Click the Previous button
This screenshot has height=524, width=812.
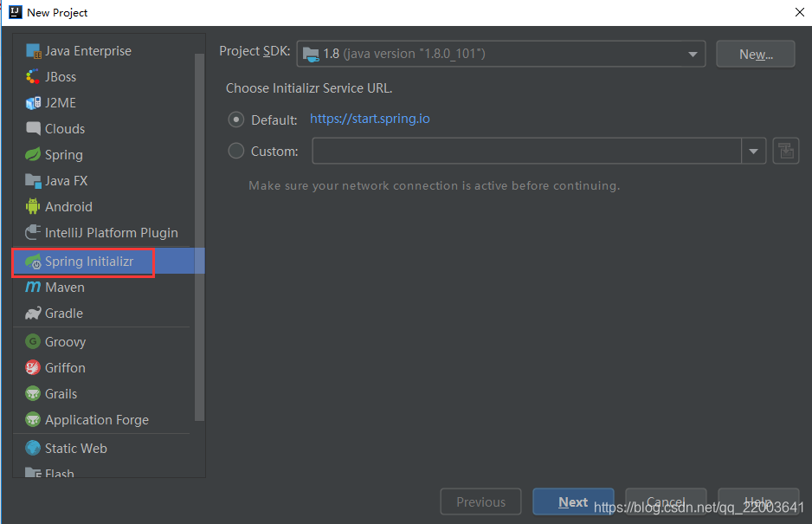pos(480,501)
